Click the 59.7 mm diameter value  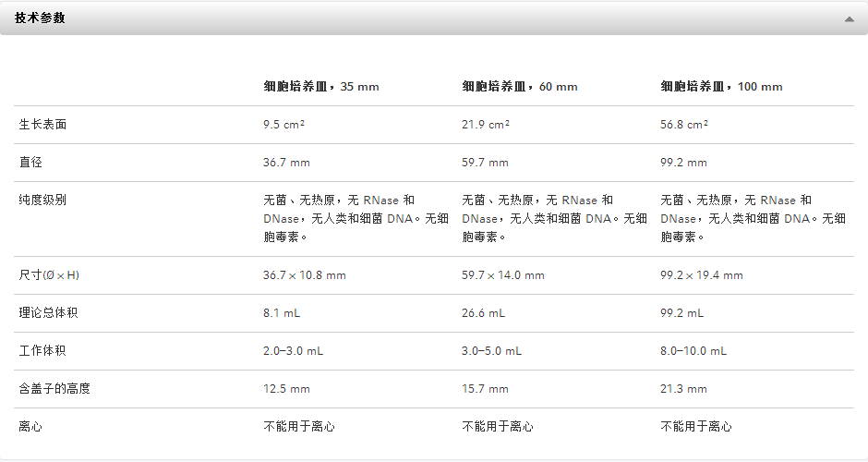click(485, 163)
